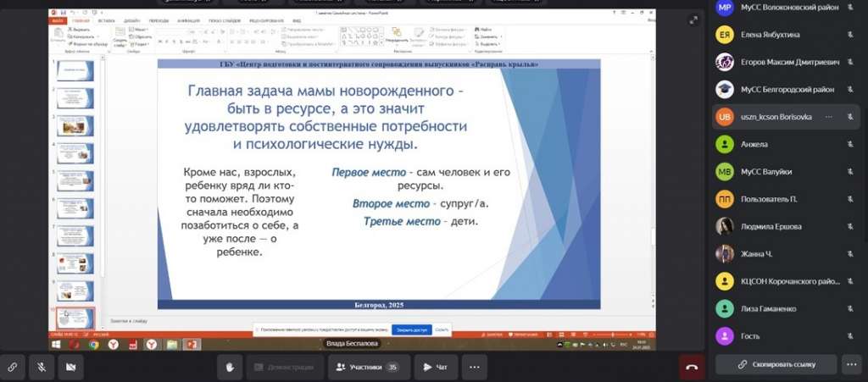The image size is (868, 382).
Task: Select participant КЦСОН Корочанского района
Action: click(786, 281)
